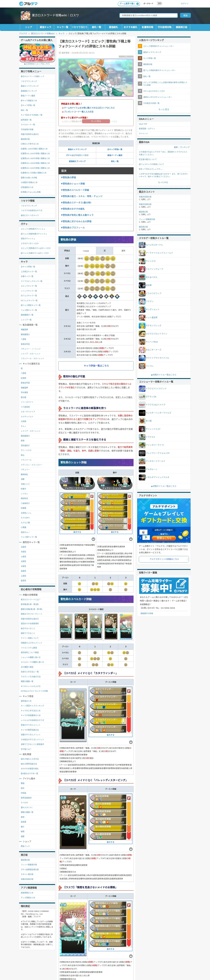Open 最強キャラ tab in navigation bar

[x=45, y=27]
